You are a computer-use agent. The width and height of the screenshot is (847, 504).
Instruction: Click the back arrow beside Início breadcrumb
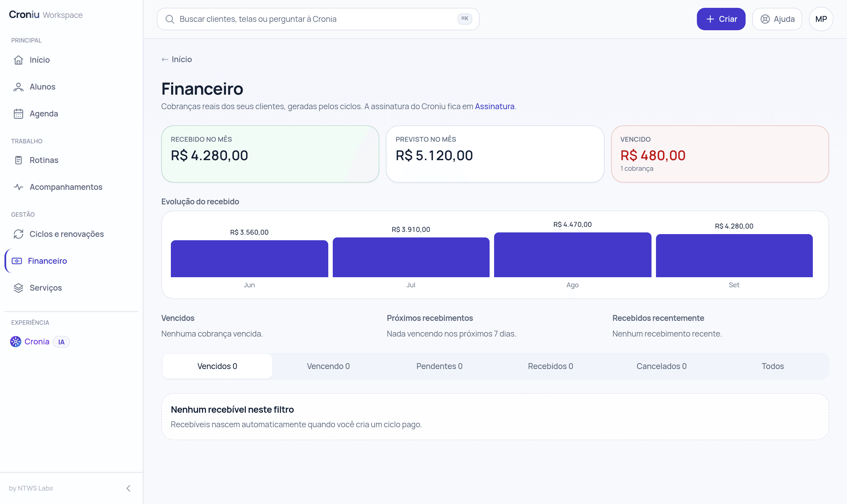pyautogui.click(x=165, y=60)
